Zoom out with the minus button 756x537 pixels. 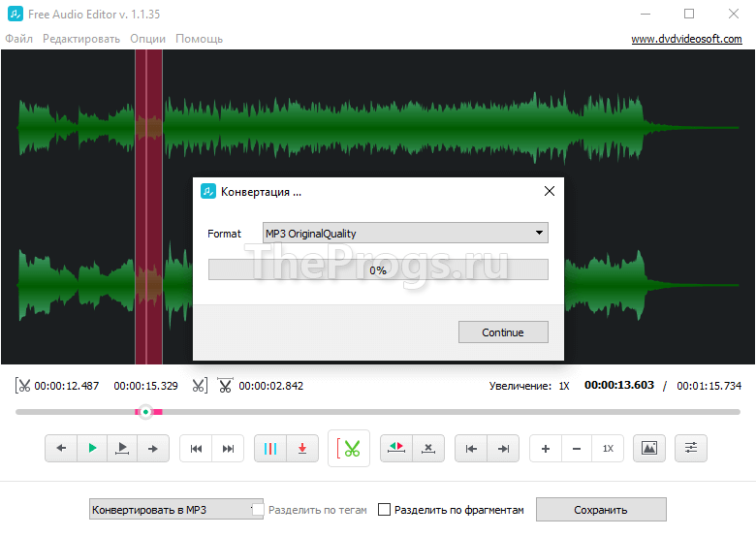[x=576, y=448]
